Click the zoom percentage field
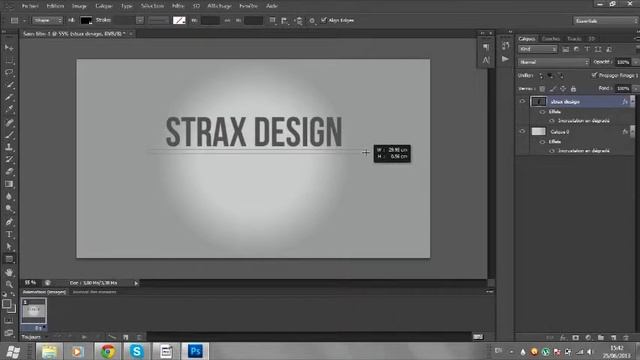 coord(30,282)
